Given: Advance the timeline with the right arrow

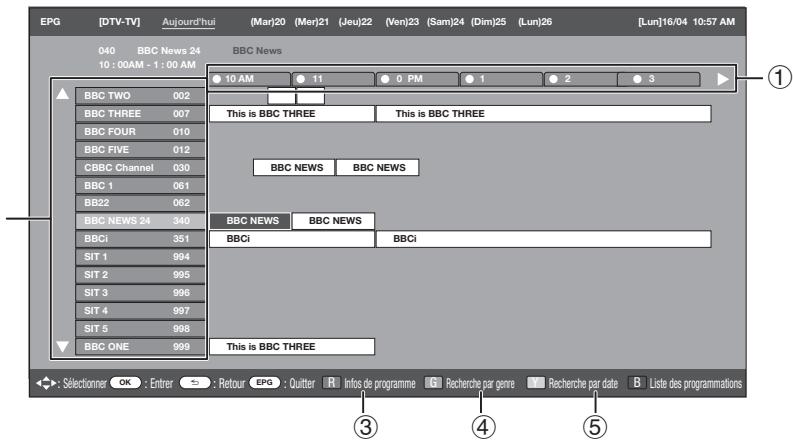Looking at the screenshot, I should point(723,79).
